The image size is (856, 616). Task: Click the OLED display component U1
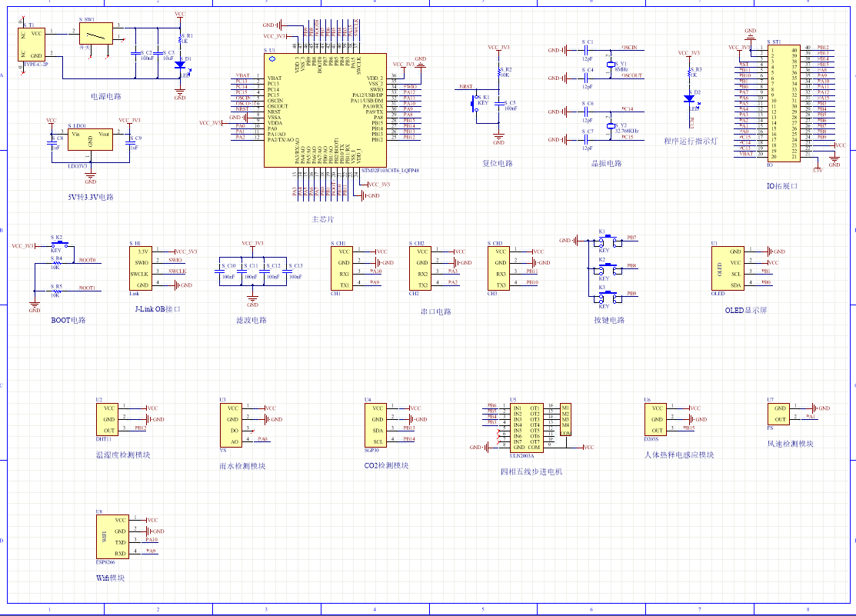[x=728, y=268]
